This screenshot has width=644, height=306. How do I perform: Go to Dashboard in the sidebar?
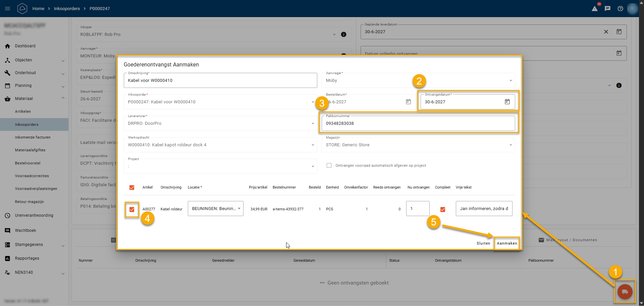coord(25,46)
